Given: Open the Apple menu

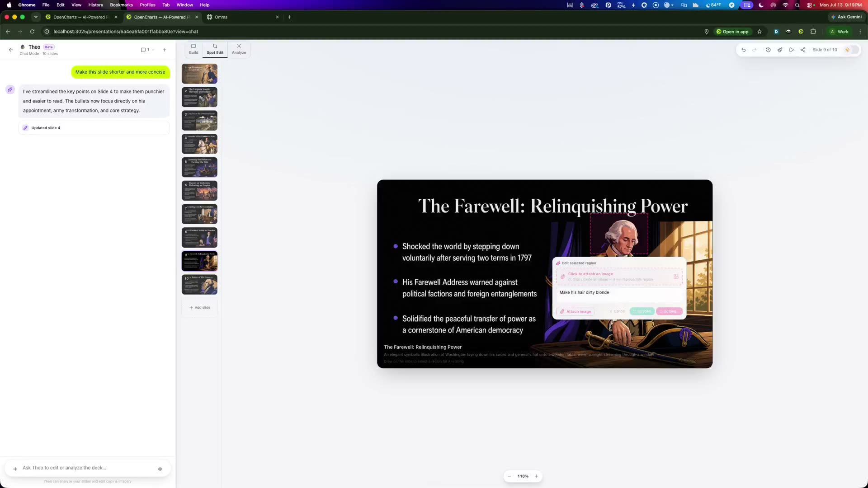Looking at the screenshot, I should pos(9,5).
